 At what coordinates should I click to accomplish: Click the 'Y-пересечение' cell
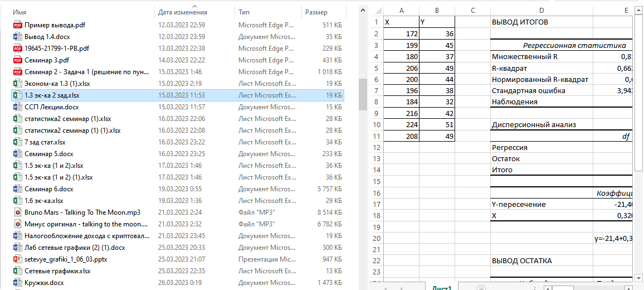click(x=541, y=205)
